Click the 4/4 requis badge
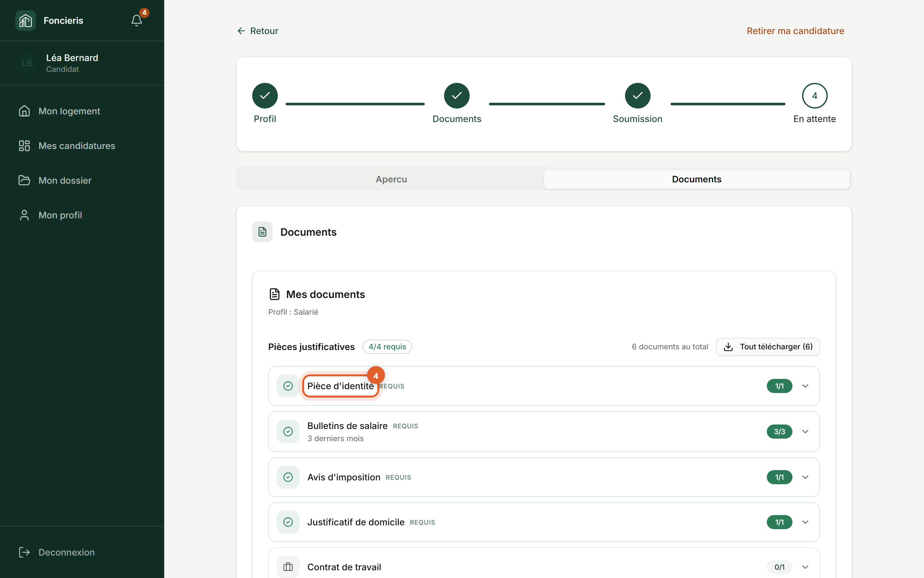Image resolution: width=924 pixels, height=578 pixels. click(387, 347)
